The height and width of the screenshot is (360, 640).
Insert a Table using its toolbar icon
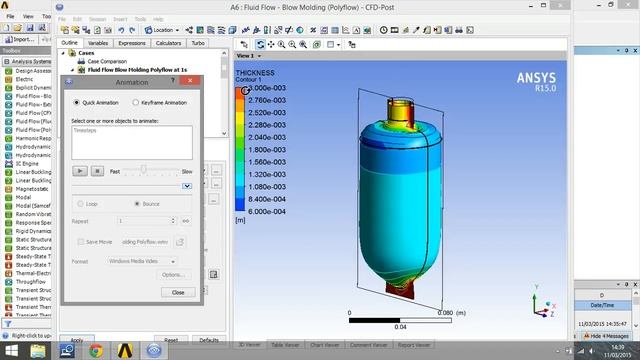click(335, 30)
